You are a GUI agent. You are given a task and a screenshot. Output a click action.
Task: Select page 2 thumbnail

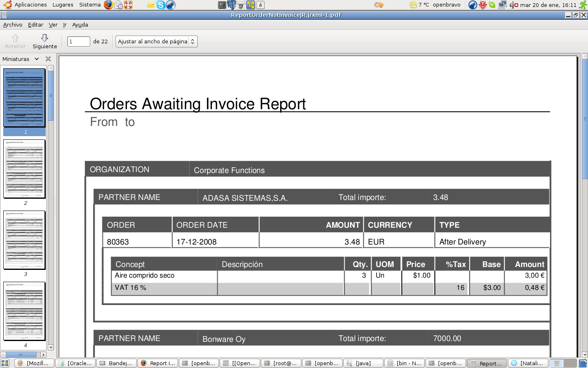click(x=24, y=169)
